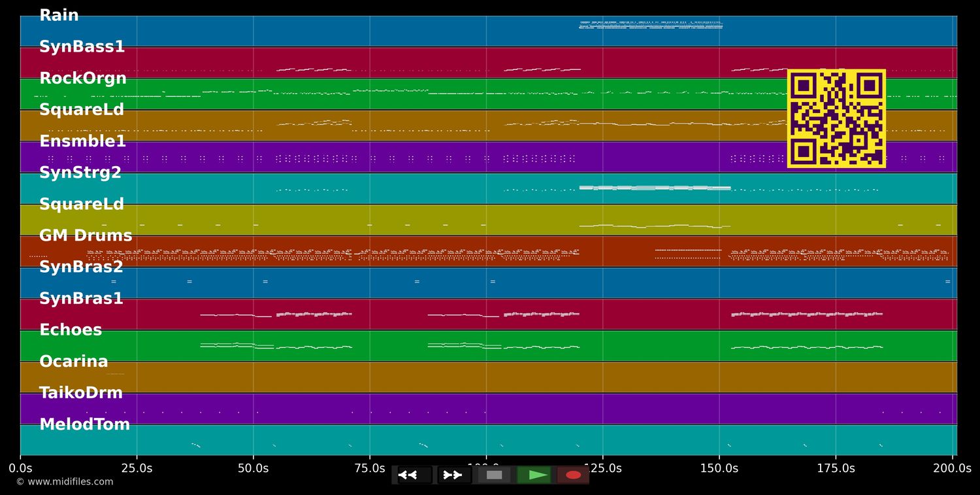Select the SynBass1 track label
The image size is (980, 495).
coord(82,47)
